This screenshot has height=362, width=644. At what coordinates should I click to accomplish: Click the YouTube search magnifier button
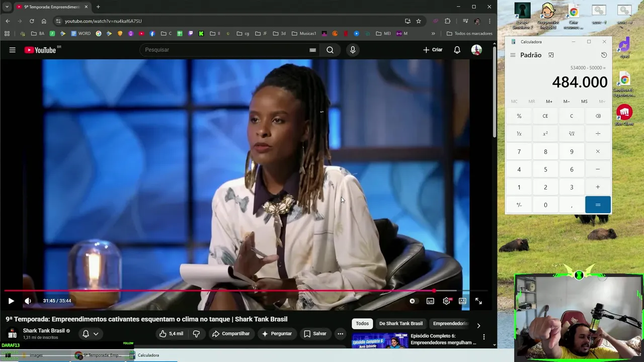point(330,50)
